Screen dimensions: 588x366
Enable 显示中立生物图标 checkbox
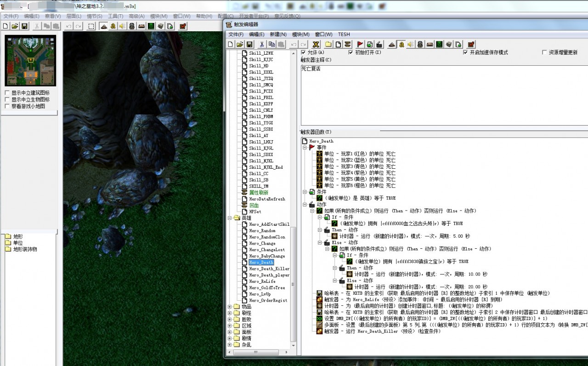point(7,99)
